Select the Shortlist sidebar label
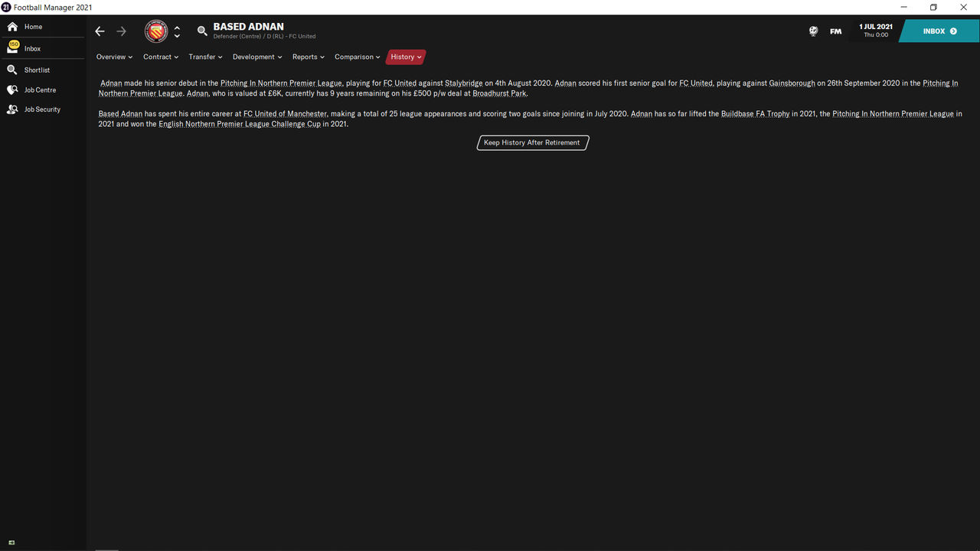 [x=37, y=70]
